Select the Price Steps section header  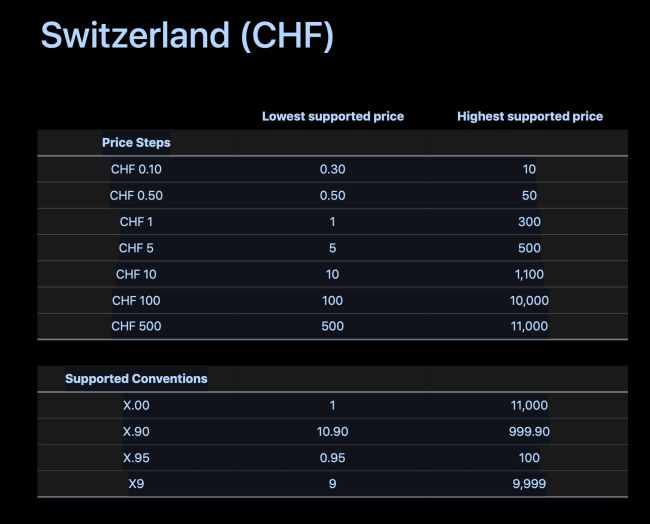pos(136,143)
